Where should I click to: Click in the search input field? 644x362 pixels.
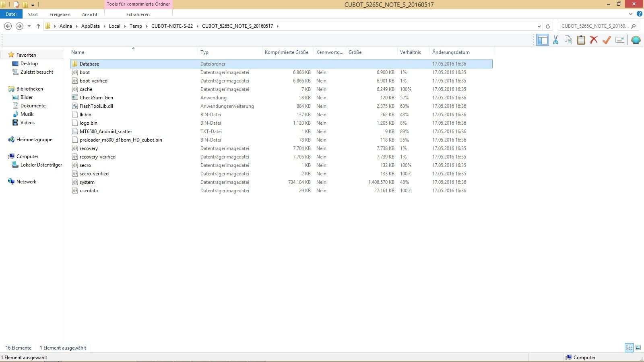click(x=594, y=26)
